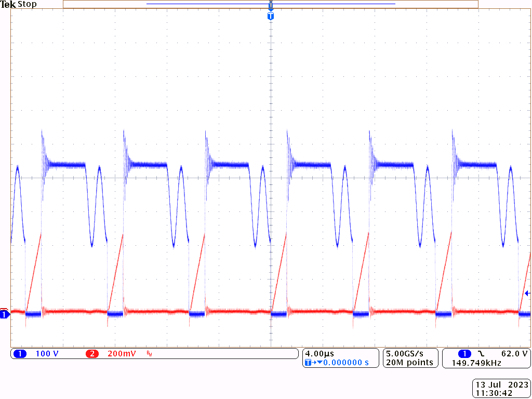Click the Bw bandwidth limit indicator
The image size is (532, 399).
click(x=149, y=354)
